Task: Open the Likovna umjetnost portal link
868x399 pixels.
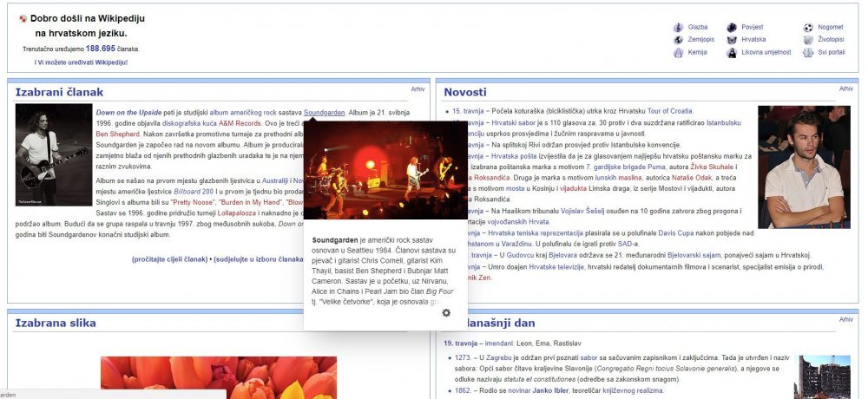Action: (766, 53)
